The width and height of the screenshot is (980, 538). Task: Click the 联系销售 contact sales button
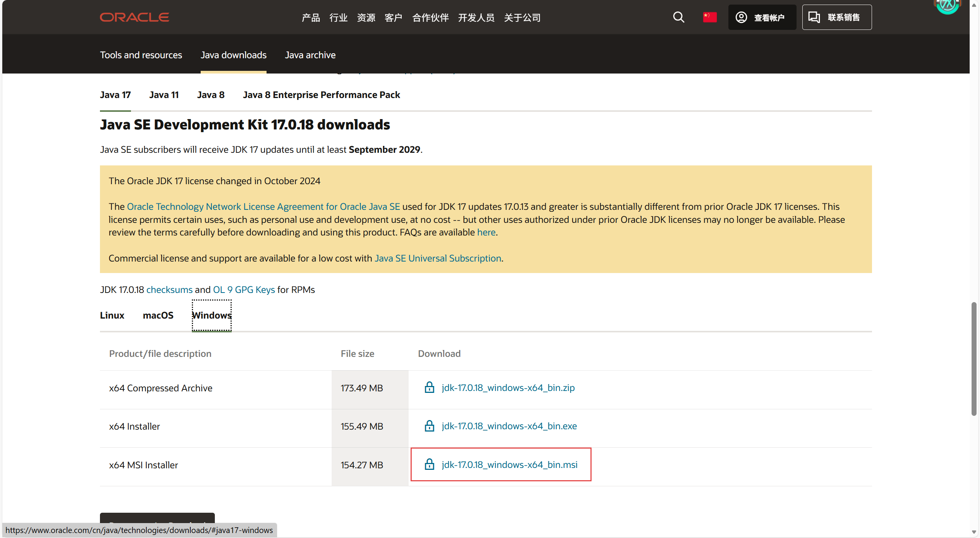tap(836, 17)
